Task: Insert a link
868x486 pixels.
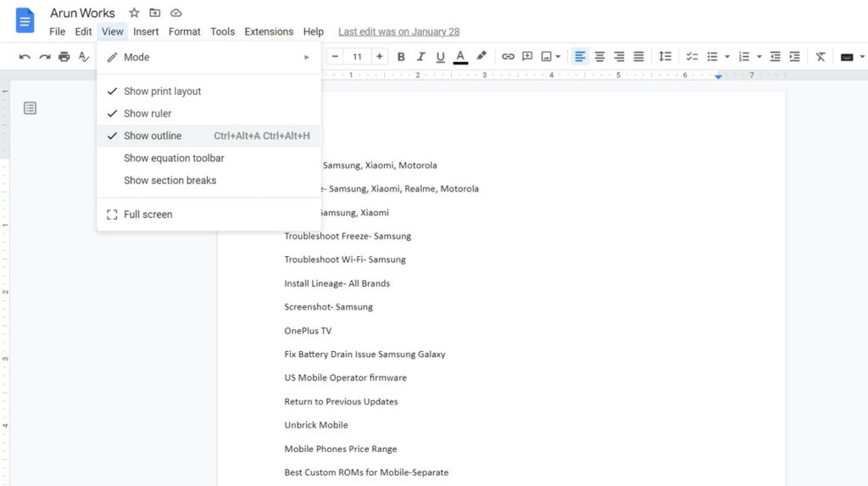Action: (x=508, y=57)
